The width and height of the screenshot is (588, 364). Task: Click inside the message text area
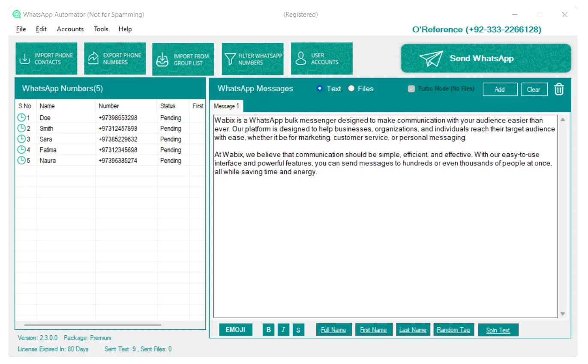click(x=386, y=216)
